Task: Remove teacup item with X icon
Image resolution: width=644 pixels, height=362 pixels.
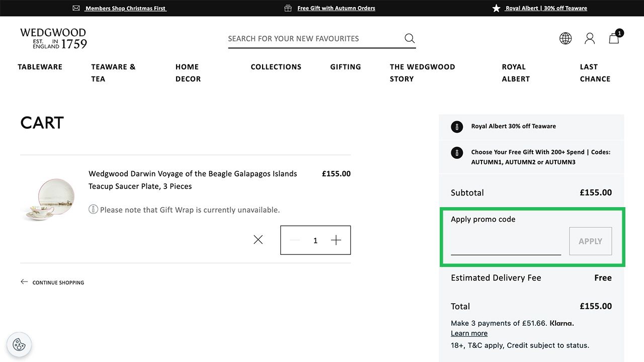Action: pyautogui.click(x=258, y=240)
